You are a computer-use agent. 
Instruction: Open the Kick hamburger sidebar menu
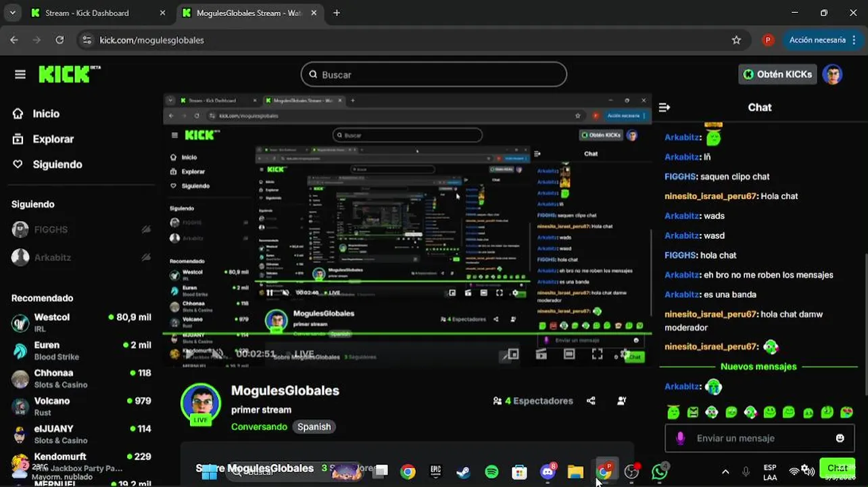(x=20, y=74)
